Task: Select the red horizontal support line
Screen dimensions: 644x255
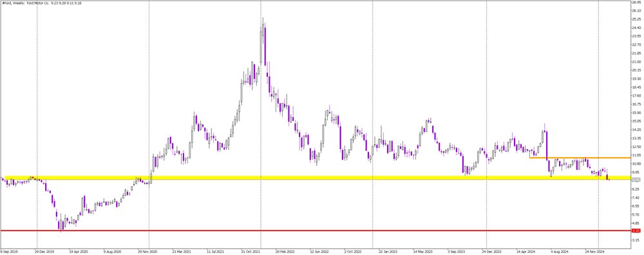Action: tap(316, 231)
